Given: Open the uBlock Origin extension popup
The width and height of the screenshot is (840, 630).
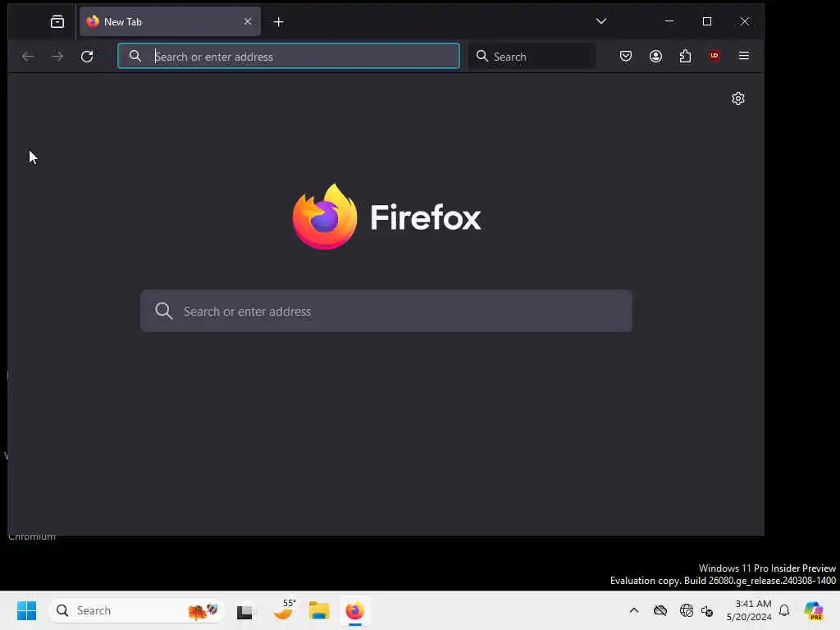Looking at the screenshot, I should click(714, 56).
